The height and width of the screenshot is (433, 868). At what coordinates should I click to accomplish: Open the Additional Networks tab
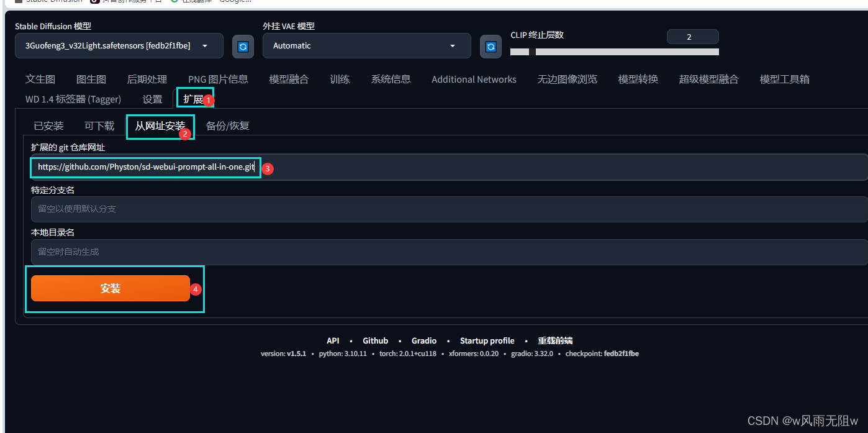474,79
